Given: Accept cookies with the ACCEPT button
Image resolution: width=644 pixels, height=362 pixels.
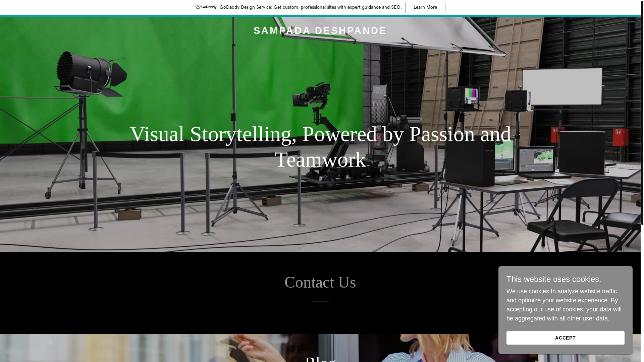Looking at the screenshot, I should click(565, 338).
